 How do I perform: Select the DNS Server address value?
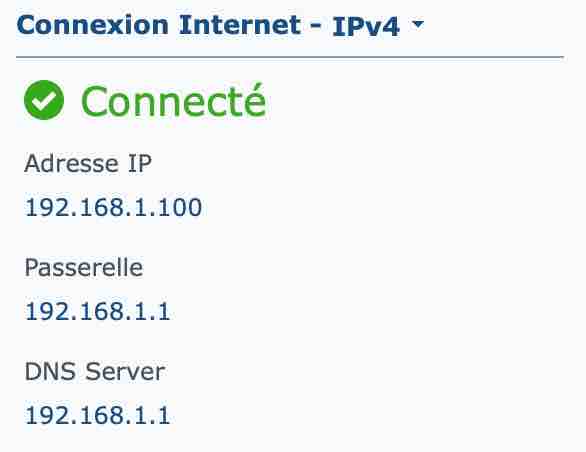(x=97, y=415)
